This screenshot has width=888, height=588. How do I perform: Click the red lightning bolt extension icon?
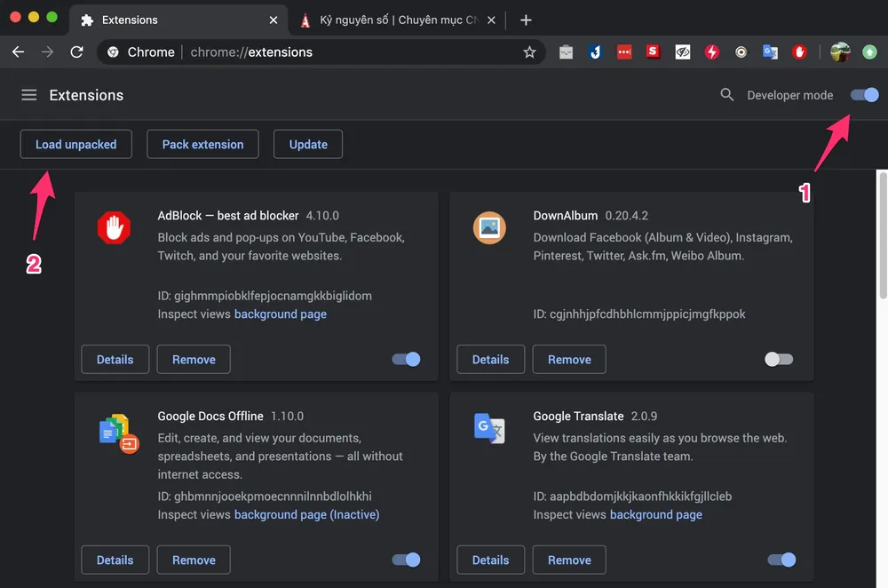point(711,52)
